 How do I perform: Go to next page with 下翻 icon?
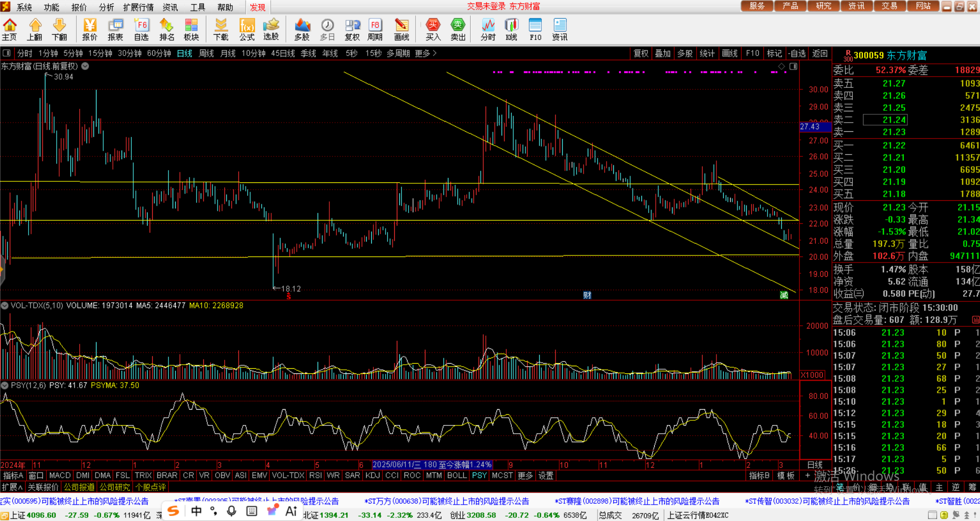click(59, 30)
